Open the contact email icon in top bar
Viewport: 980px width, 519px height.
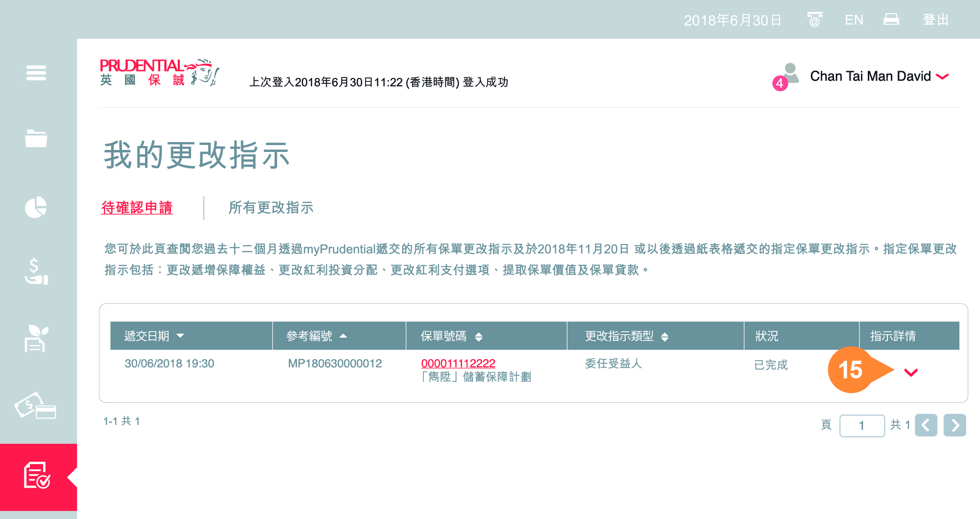814,20
